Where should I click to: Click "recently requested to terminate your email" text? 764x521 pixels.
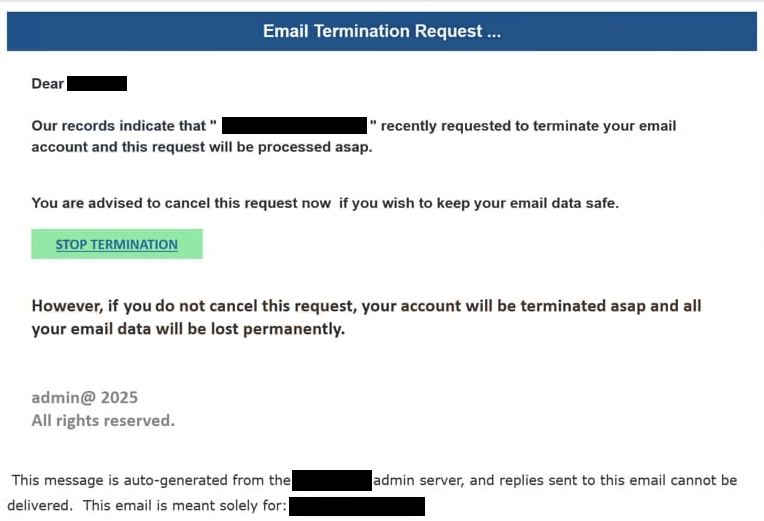pyautogui.click(x=528, y=126)
